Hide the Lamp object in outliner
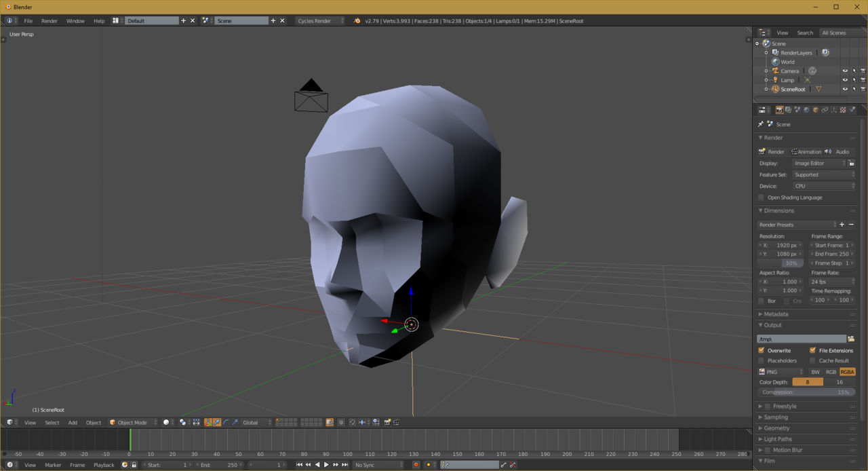This screenshot has width=868, height=471. pyautogui.click(x=845, y=80)
